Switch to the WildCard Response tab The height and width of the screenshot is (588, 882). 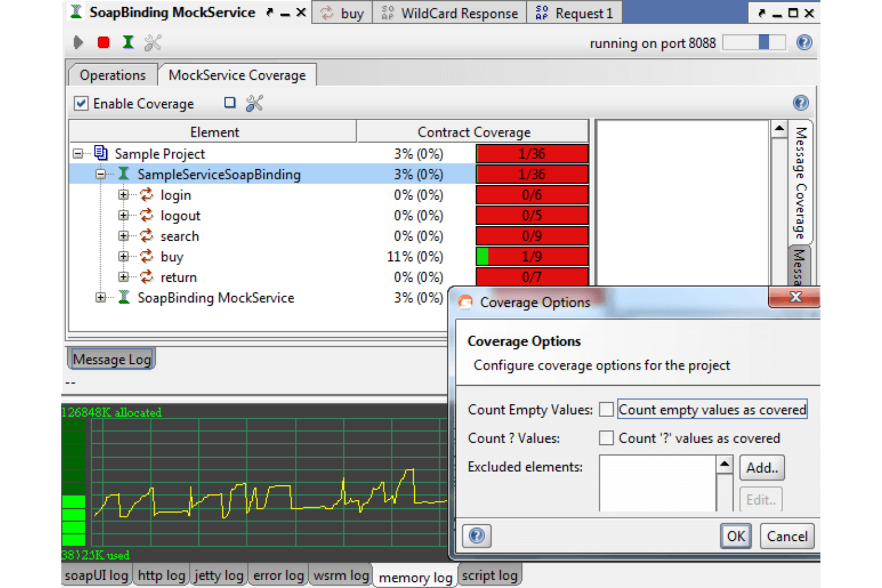click(x=450, y=13)
